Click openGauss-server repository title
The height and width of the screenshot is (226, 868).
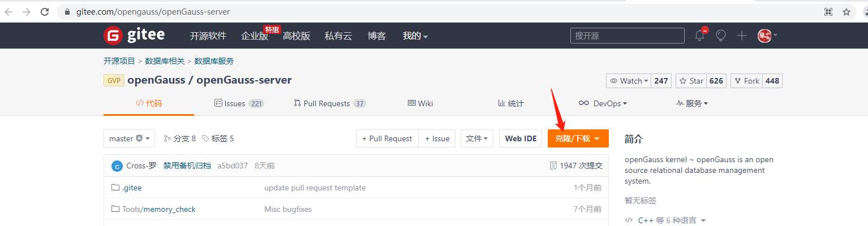(x=244, y=80)
